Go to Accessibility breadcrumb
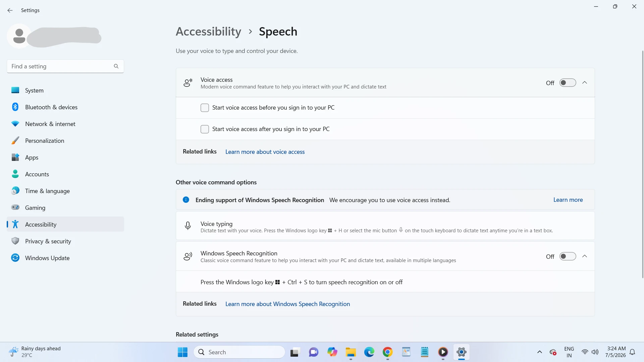This screenshot has height=362, width=644. coord(208,32)
